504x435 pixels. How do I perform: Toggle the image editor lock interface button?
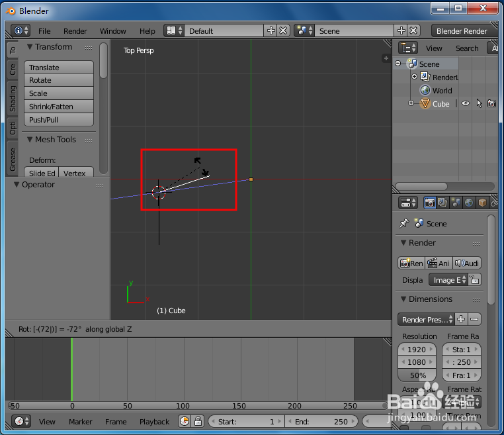474,279
